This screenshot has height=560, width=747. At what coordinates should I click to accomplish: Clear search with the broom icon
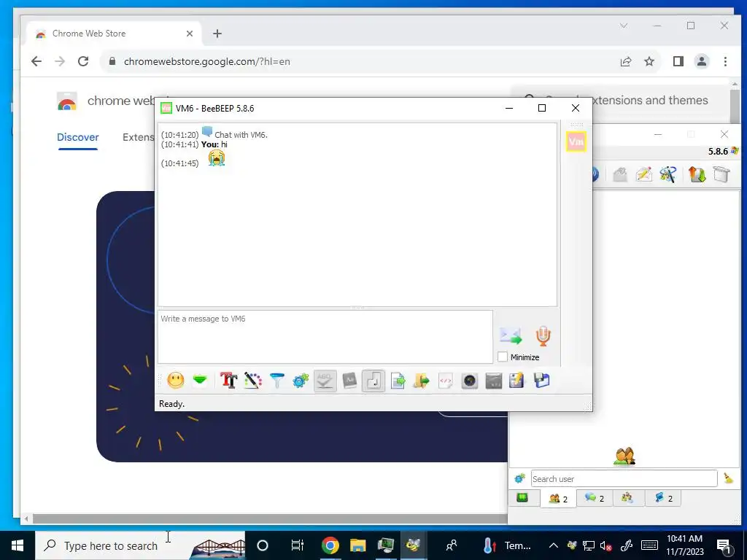click(729, 478)
